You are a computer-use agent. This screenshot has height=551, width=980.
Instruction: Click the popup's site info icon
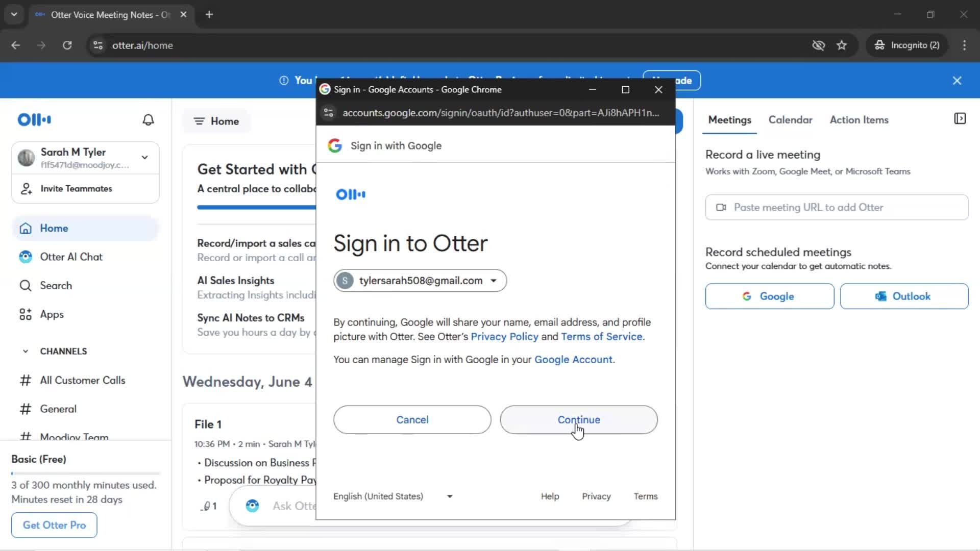tap(329, 113)
